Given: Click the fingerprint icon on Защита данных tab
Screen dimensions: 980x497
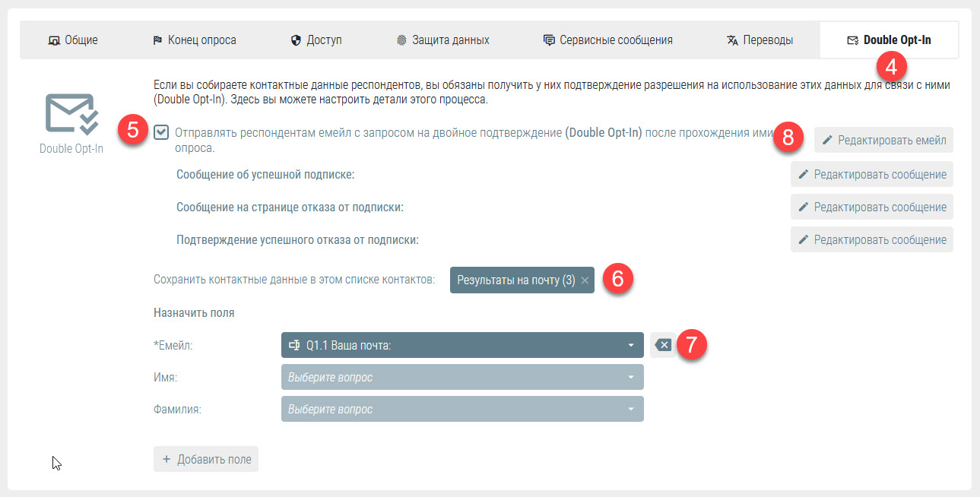Looking at the screenshot, I should tap(401, 40).
